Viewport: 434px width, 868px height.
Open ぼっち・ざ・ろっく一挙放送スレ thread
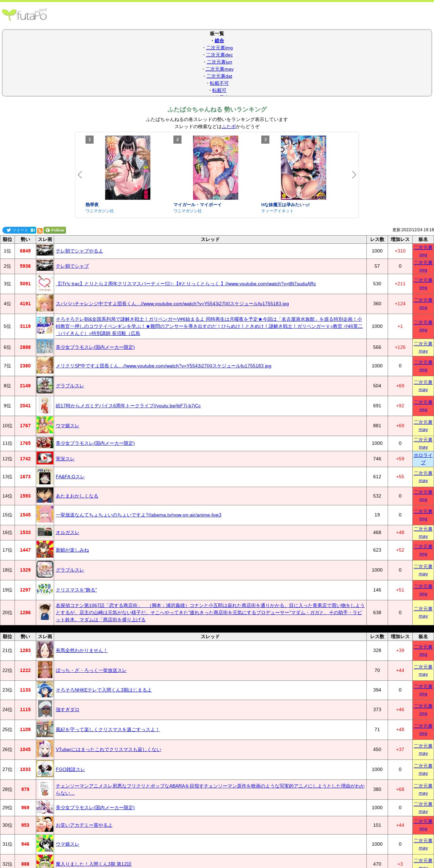click(x=91, y=670)
